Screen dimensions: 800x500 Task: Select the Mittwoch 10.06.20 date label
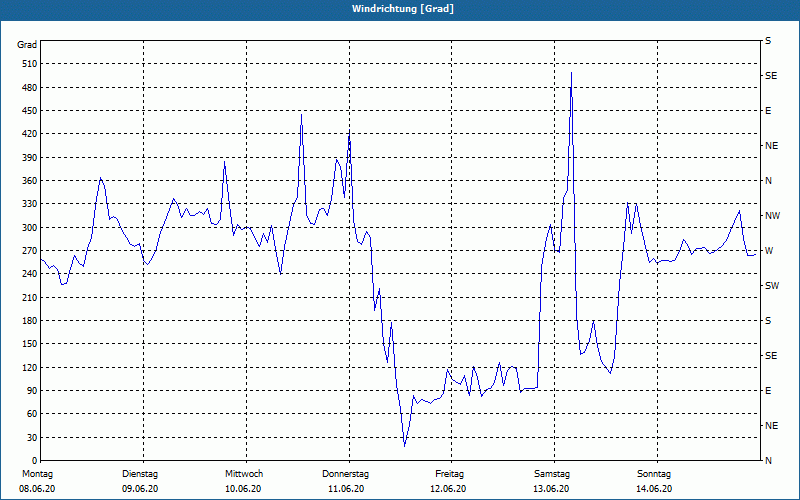(243, 481)
